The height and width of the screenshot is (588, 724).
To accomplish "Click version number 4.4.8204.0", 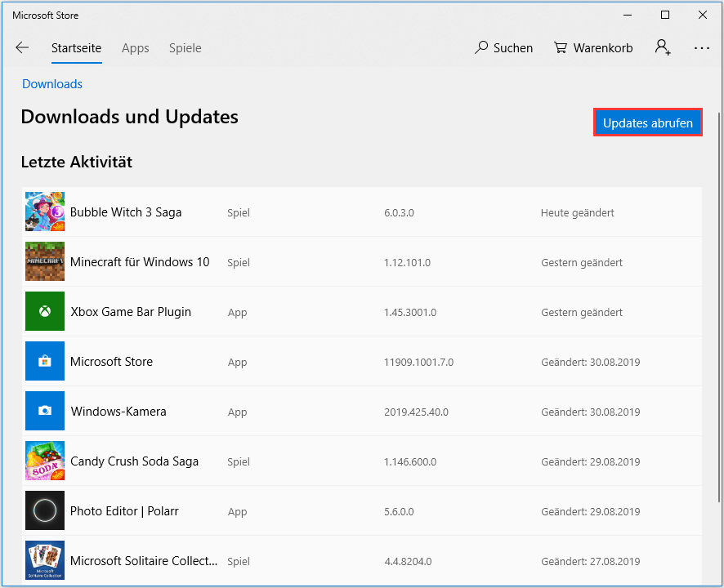I will coord(409,562).
